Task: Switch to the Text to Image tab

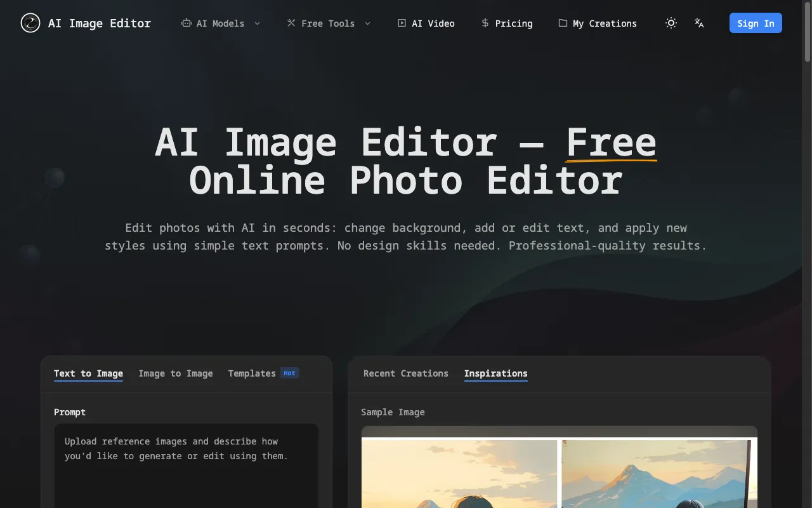Action: 88,373
